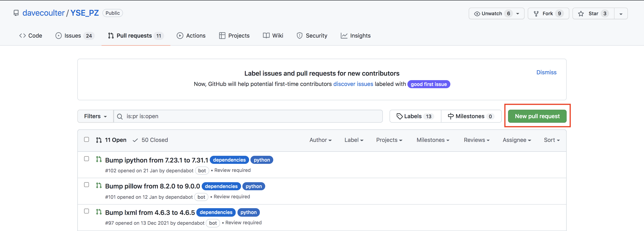Open the Code tab
The width and height of the screenshot is (644, 231).
(x=30, y=36)
